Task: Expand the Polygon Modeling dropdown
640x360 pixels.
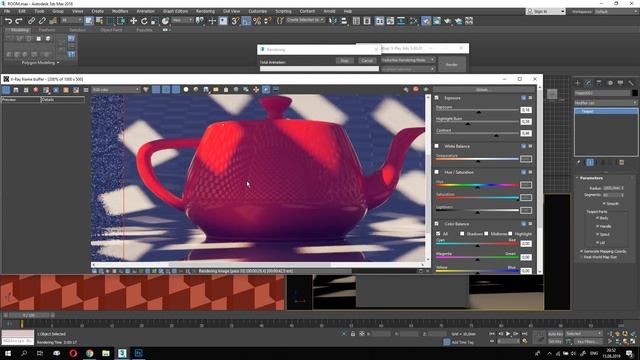Action: pyautogui.click(x=40, y=63)
